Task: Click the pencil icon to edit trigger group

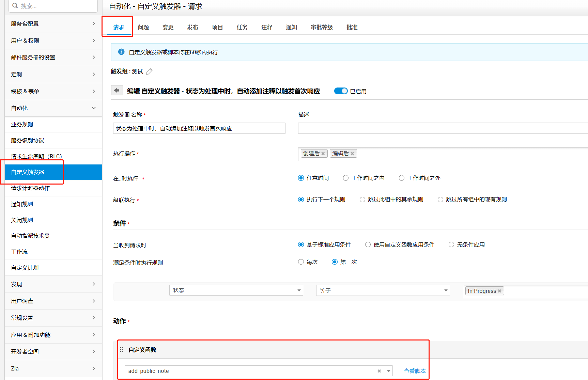Action: click(x=149, y=72)
